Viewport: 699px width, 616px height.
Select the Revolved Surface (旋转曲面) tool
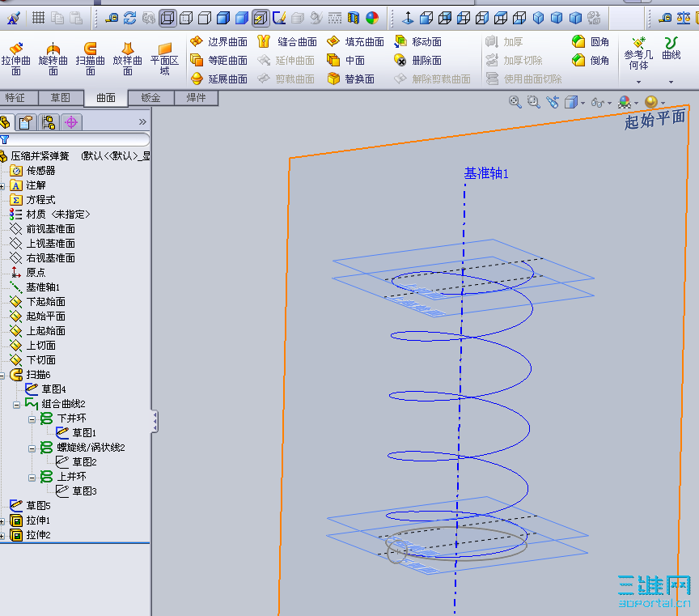click(x=53, y=59)
